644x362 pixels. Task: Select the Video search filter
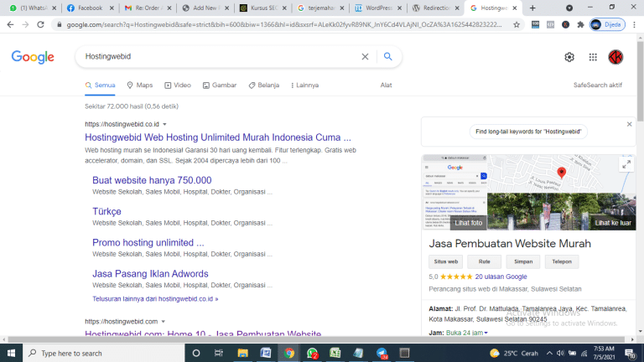(178, 85)
